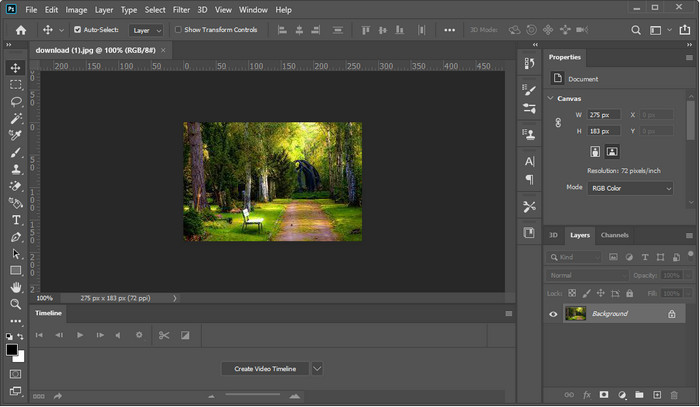700x407 pixels.
Task: Open the Normal blend mode dropdown
Action: coord(587,275)
